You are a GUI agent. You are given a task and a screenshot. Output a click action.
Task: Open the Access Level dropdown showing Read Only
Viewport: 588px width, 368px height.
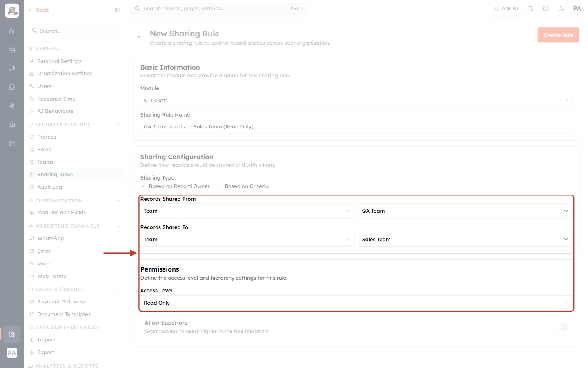[x=356, y=303]
